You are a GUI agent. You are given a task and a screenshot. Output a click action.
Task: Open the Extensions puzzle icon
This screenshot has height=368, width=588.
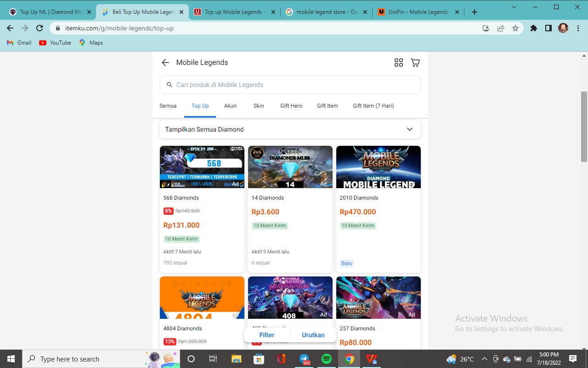pyautogui.click(x=534, y=28)
